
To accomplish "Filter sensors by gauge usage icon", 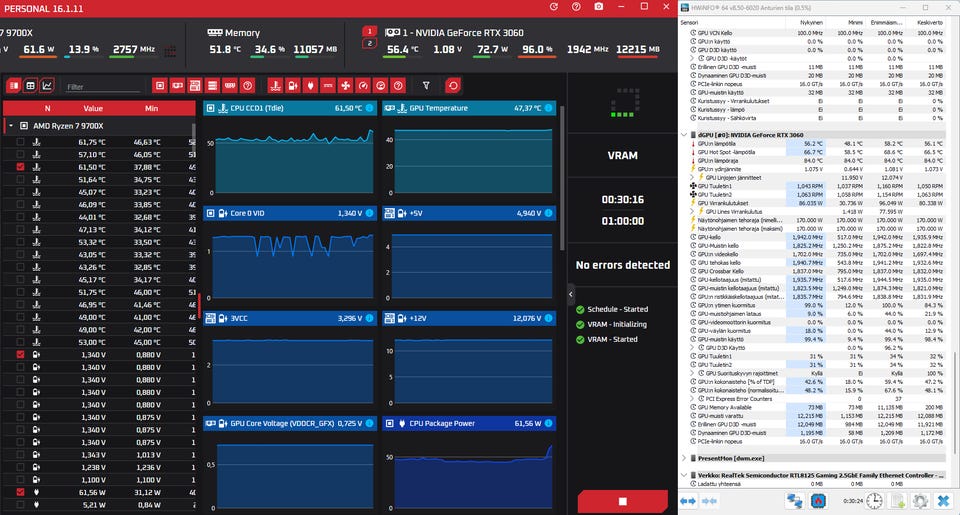I will pos(363,86).
